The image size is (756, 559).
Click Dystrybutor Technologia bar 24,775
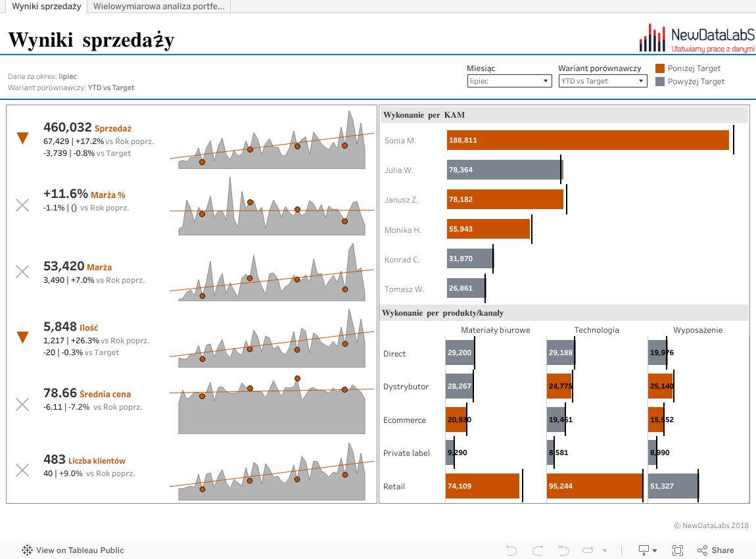point(559,386)
